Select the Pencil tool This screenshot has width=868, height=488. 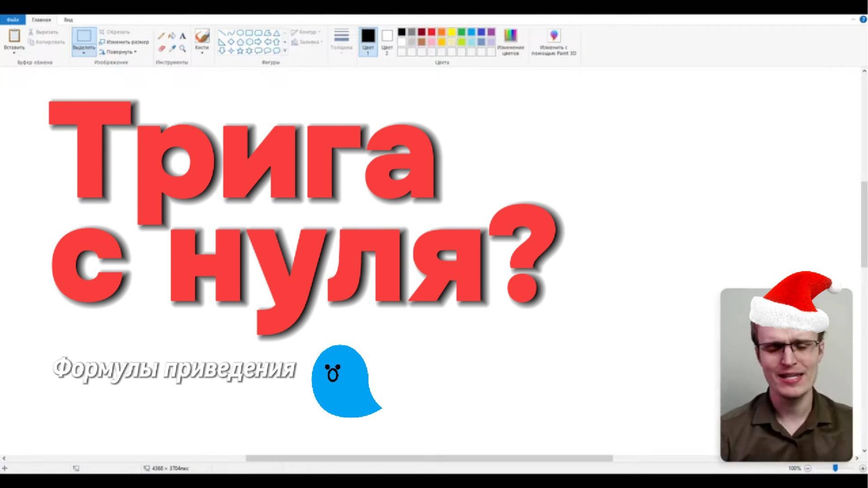pyautogui.click(x=161, y=36)
